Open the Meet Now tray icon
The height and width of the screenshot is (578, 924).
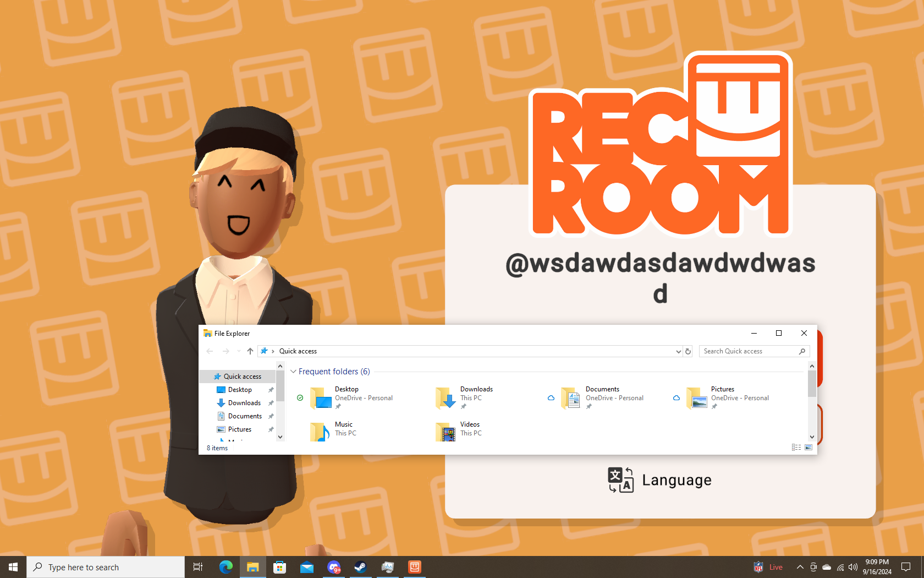coord(813,567)
